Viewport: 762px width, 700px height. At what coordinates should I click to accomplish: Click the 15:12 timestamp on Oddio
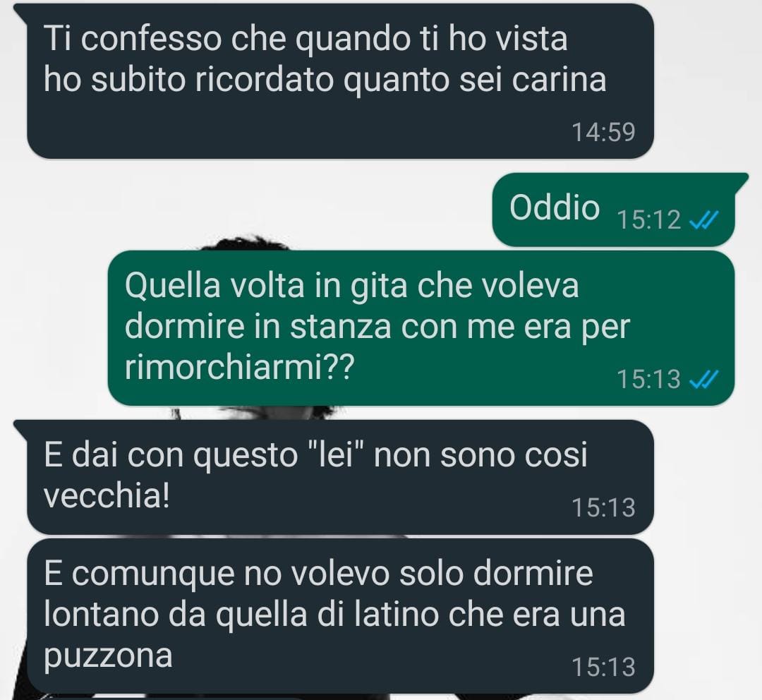pyautogui.click(x=649, y=220)
